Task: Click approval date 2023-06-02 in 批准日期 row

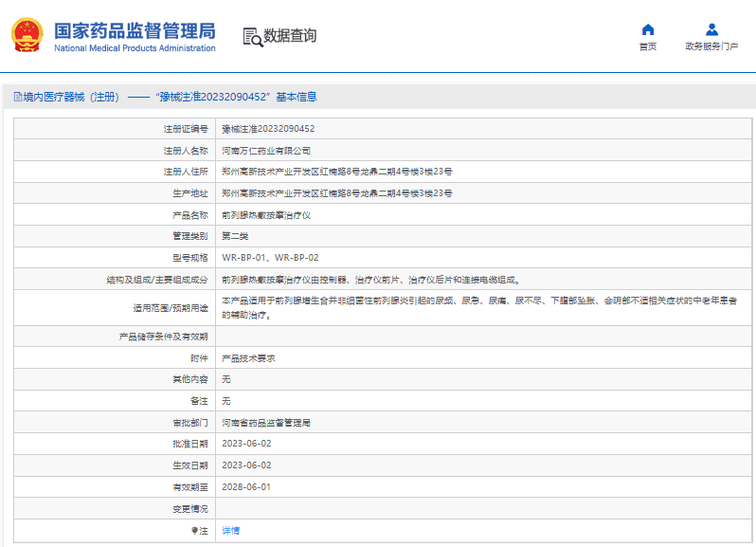Action: pyautogui.click(x=246, y=444)
